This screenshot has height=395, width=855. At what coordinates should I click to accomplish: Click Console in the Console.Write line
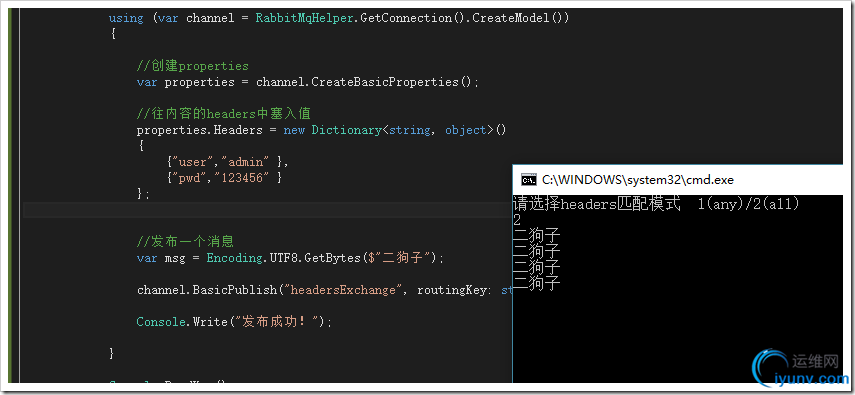[161, 321]
